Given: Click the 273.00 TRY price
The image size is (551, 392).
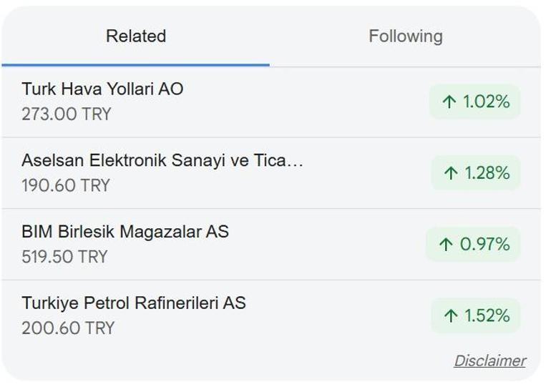Looking at the screenshot, I should [67, 114].
